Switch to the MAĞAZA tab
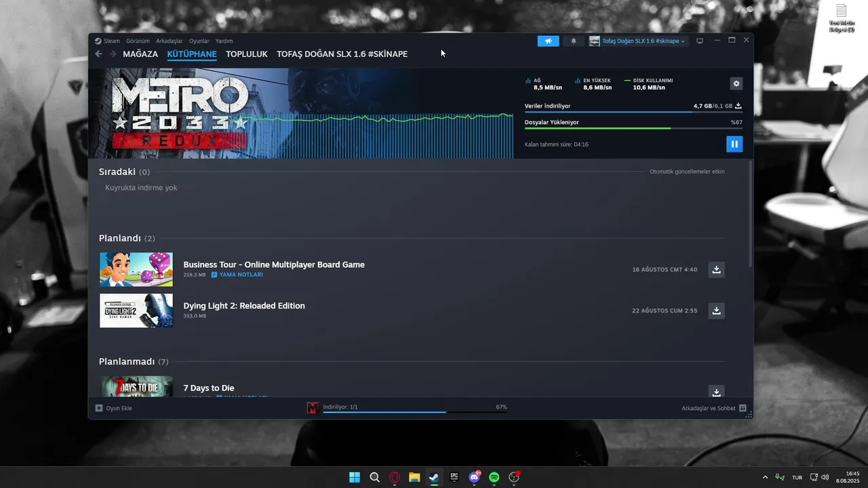 [140, 54]
